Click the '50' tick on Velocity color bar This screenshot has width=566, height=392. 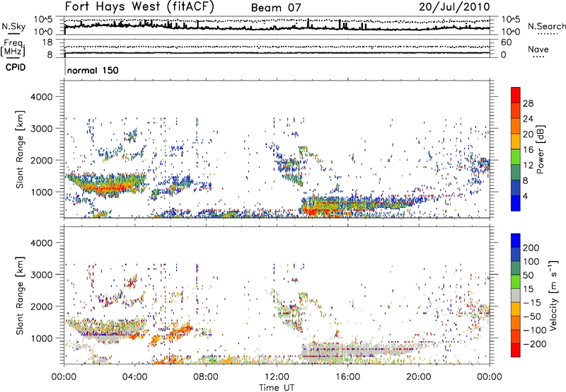tap(528, 275)
